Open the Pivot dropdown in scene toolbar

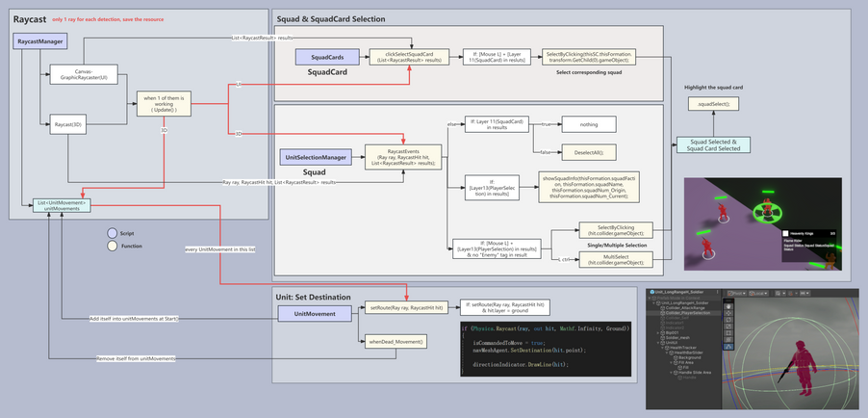tap(737, 293)
